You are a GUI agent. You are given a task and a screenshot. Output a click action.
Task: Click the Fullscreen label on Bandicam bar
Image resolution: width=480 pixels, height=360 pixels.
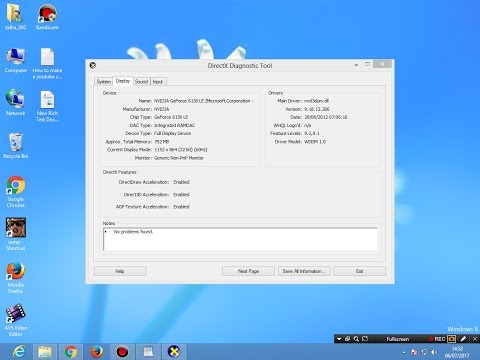coord(398,339)
